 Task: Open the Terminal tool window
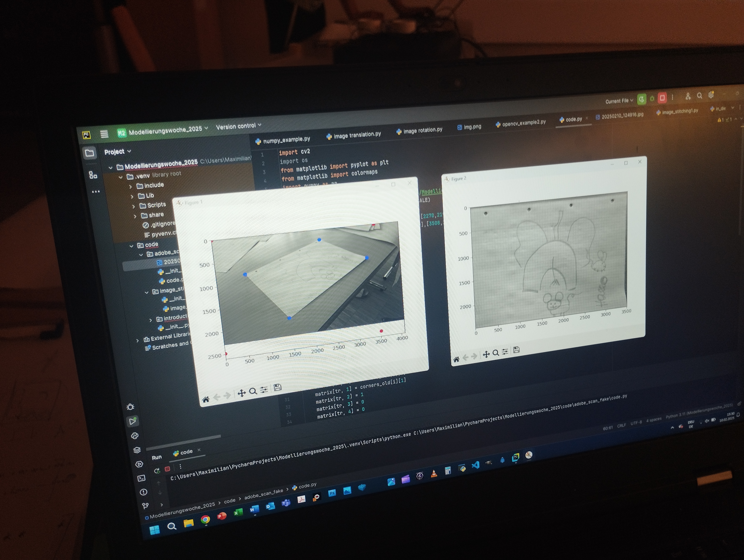coord(142,478)
